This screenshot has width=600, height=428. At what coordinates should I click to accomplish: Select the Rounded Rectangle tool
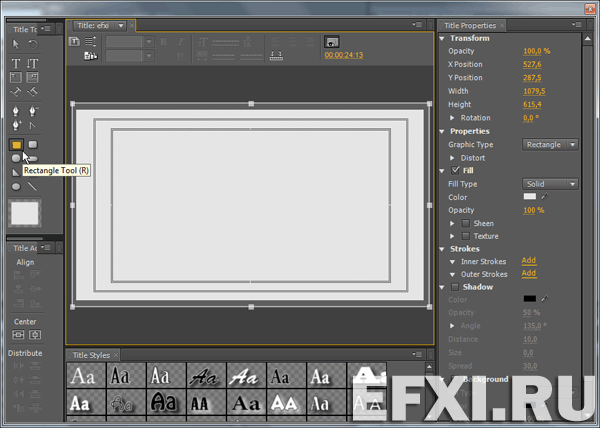point(32,145)
